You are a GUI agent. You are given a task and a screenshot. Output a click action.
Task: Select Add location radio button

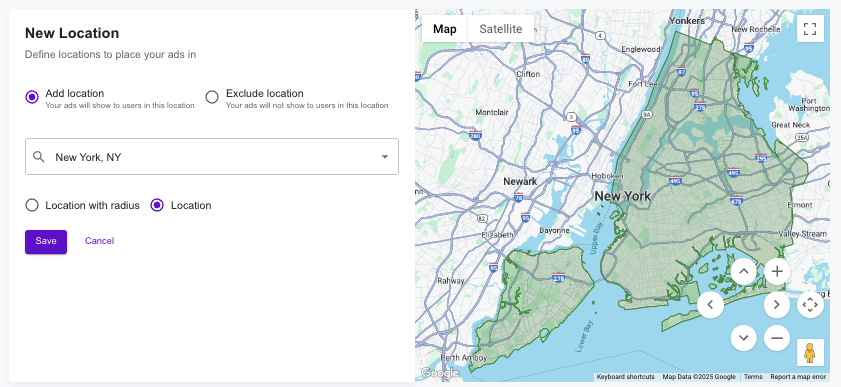[x=32, y=97]
